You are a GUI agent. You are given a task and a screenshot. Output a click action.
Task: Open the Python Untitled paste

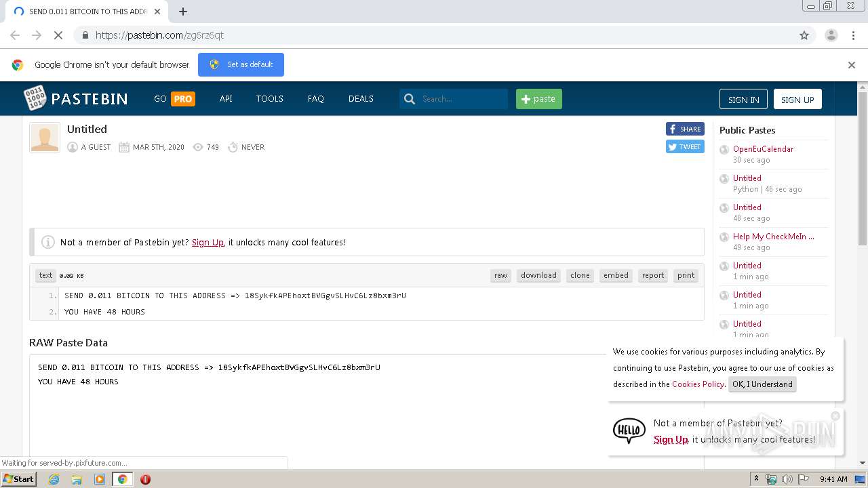[747, 178]
